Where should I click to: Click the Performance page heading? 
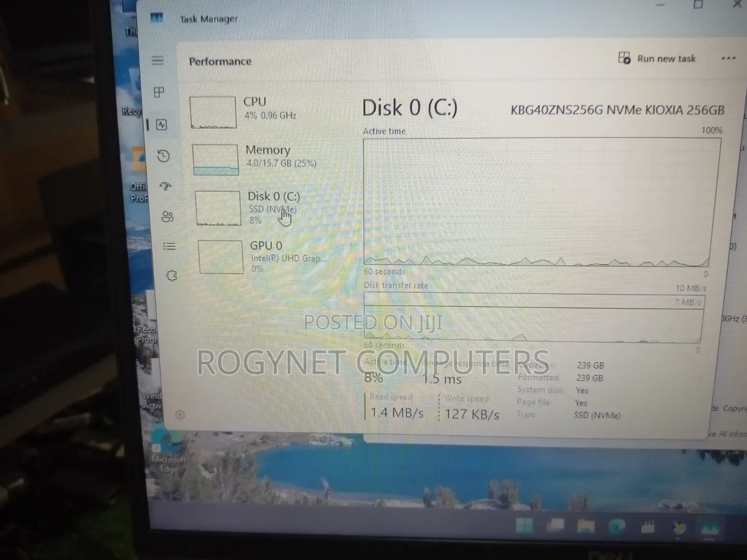tap(220, 61)
